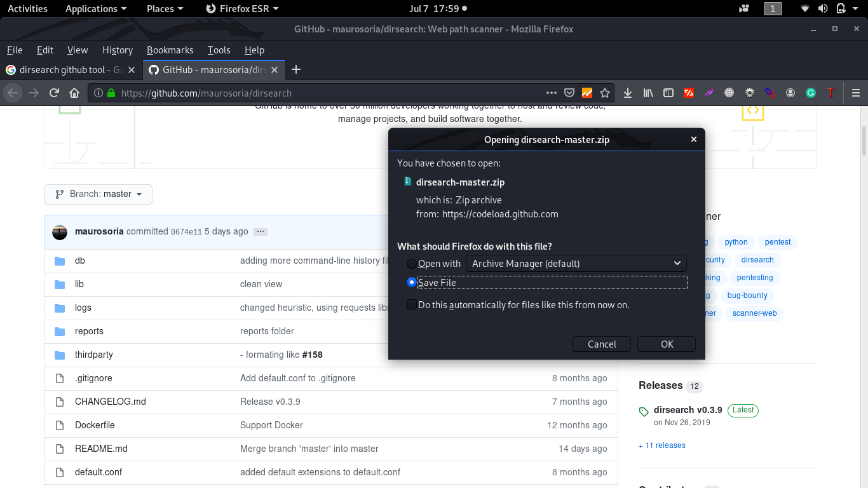868x488 pixels.
Task: Open the Library bookshelf icon
Action: point(648,93)
